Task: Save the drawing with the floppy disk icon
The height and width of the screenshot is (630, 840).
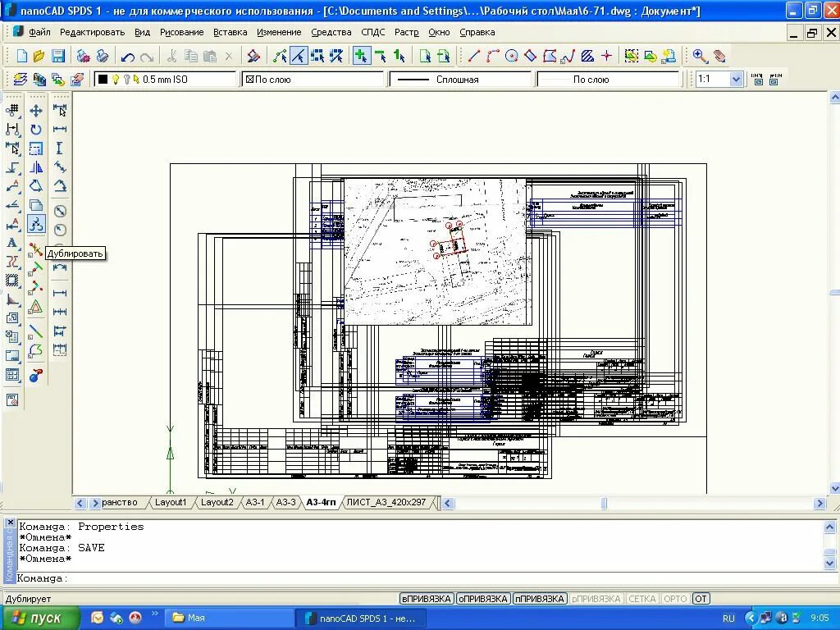Action: tap(58, 56)
